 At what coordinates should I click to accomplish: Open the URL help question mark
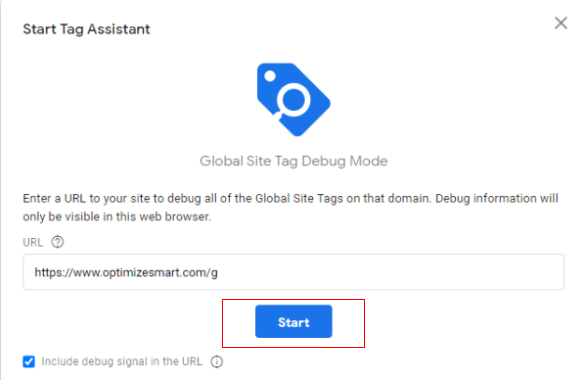(x=58, y=242)
